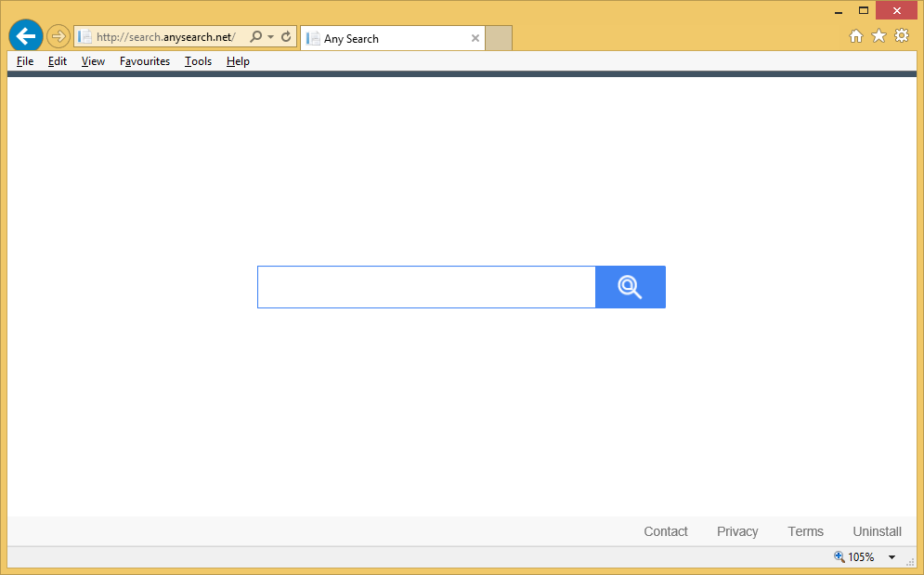Open Favourites star icon
This screenshot has height=575, width=924.
pyautogui.click(x=878, y=36)
